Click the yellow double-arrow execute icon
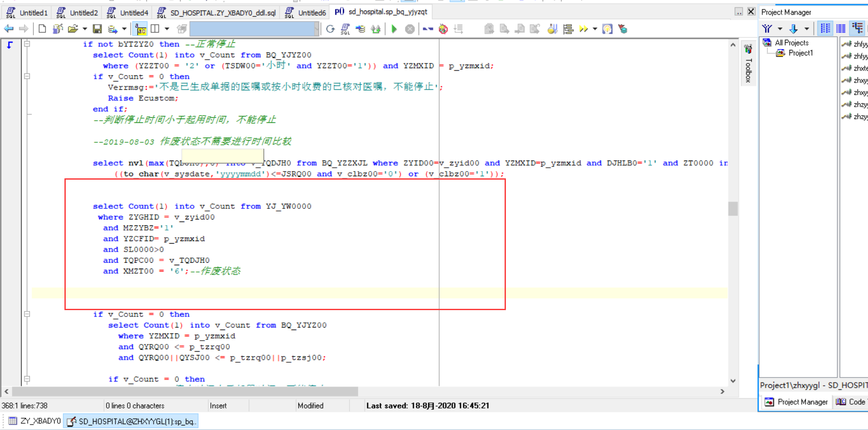Image resolution: width=868 pixels, height=430 pixels. [583, 29]
